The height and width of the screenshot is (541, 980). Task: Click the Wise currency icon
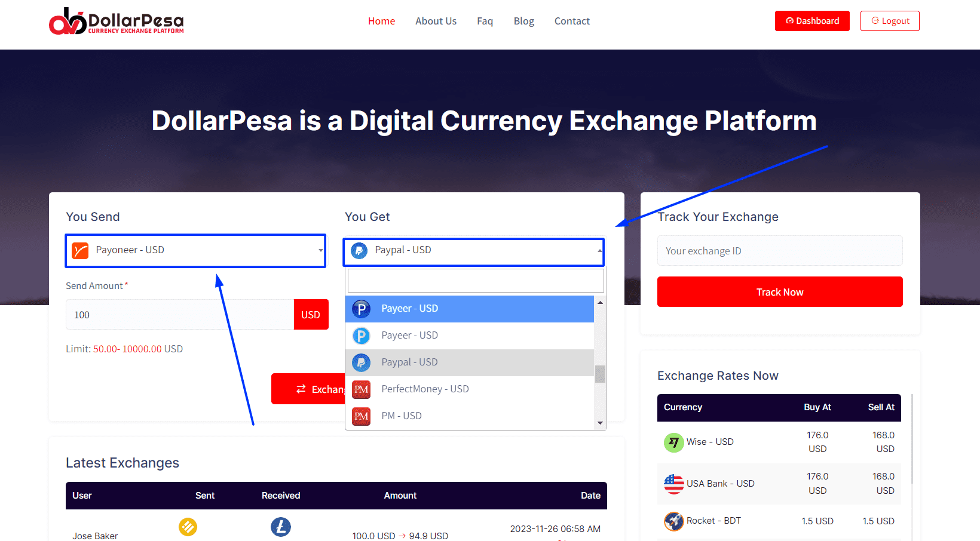673,442
